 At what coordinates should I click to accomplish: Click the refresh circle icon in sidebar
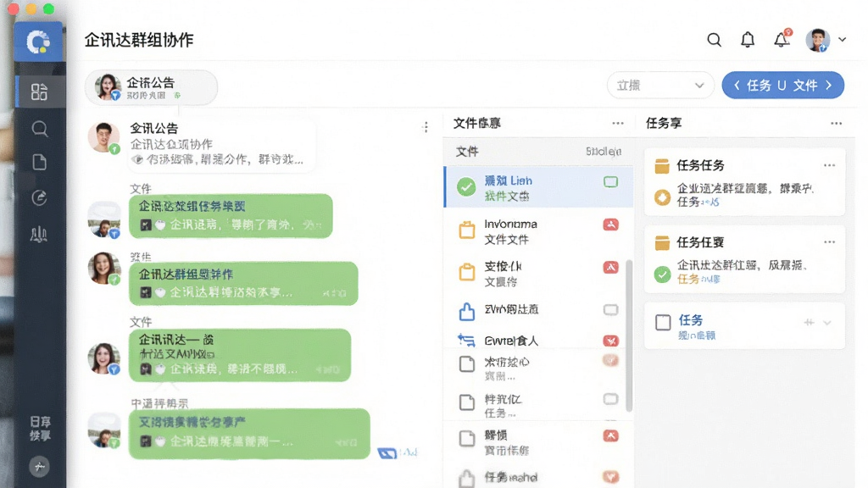click(x=39, y=197)
